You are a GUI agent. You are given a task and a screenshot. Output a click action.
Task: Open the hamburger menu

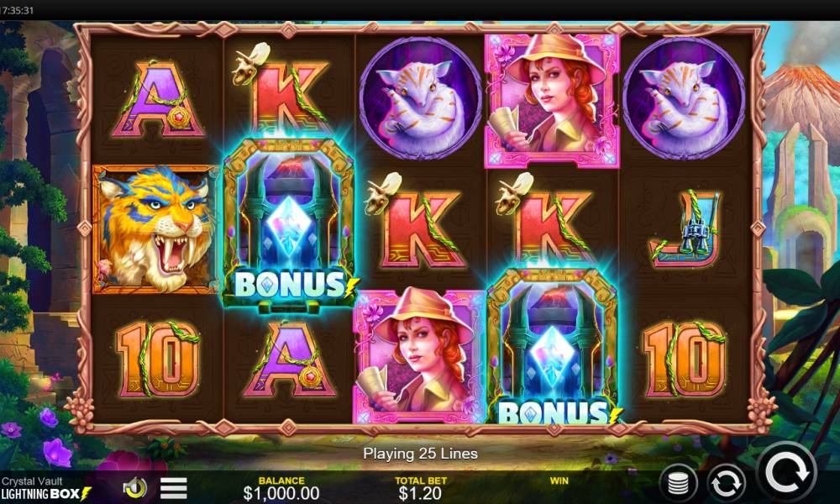coord(174,488)
